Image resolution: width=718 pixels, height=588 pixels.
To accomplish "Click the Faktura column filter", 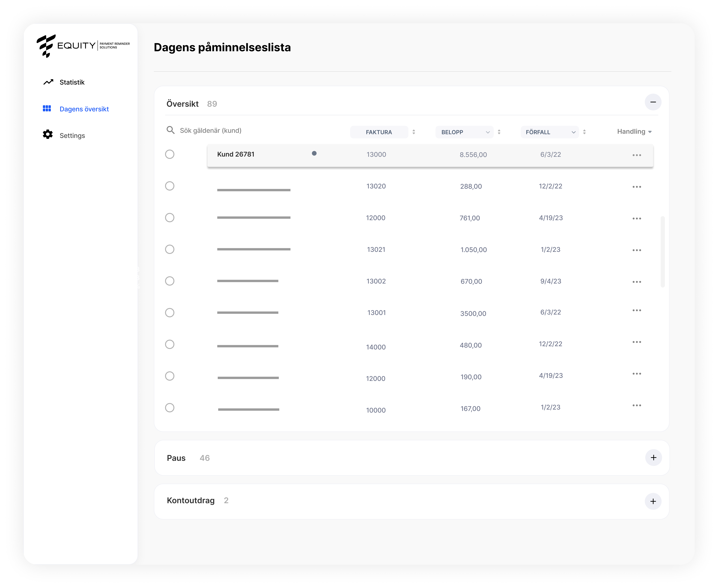I will [x=379, y=132].
